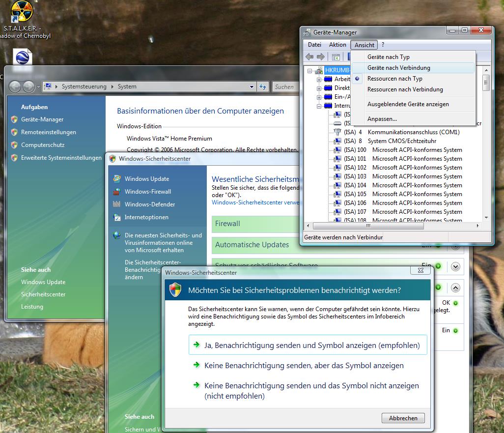Click the globe icon next to Sicherheitsinformationen online

click(117, 235)
